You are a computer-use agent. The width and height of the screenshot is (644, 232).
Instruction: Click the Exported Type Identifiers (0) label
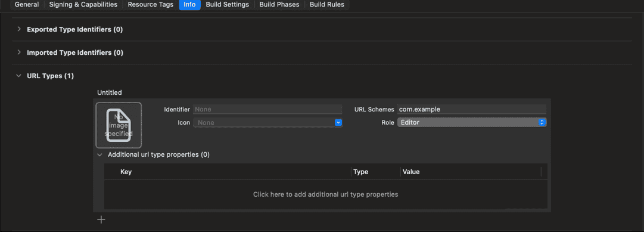click(x=74, y=29)
